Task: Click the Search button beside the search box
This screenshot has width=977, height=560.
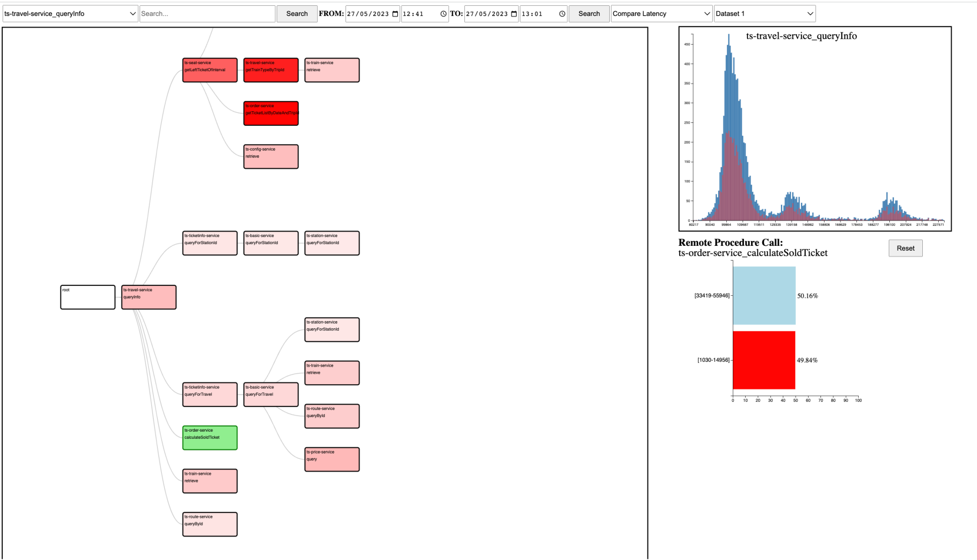Action: (x=297, y=14)
